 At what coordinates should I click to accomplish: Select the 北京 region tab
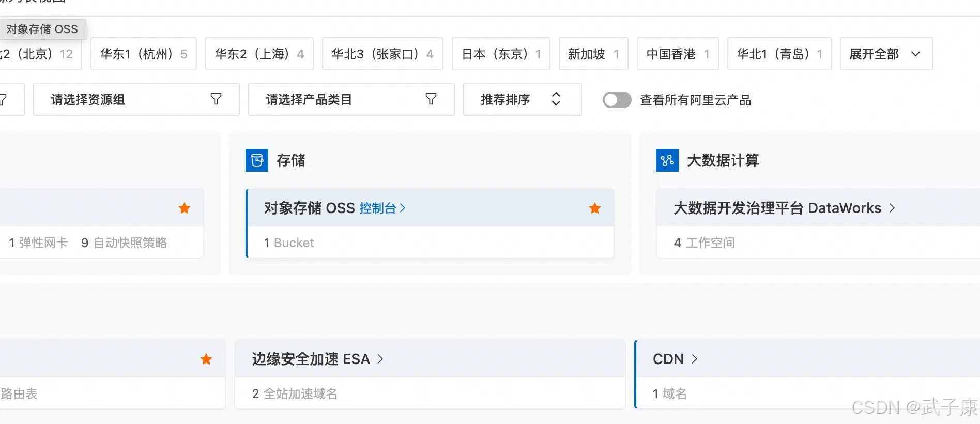40,54
